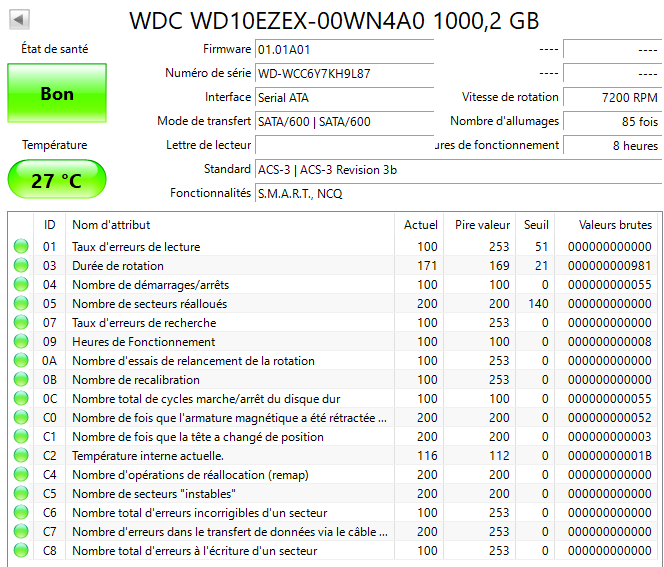This screenshot has height=567, width=664.
Task: Click status icon for attribute C1
Action: [x=21, y=437]
